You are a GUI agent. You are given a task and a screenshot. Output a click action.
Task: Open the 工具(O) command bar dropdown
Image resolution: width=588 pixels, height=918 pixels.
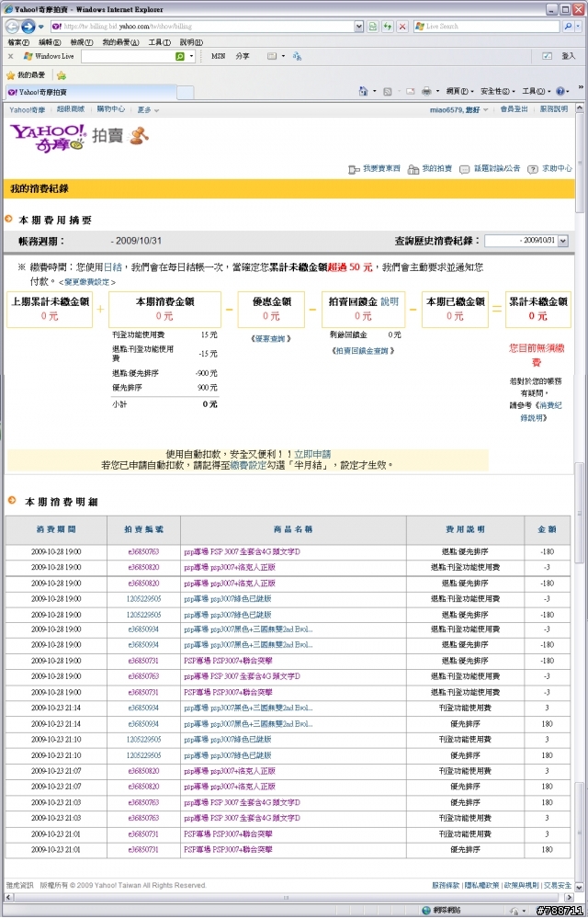(536, 91)
